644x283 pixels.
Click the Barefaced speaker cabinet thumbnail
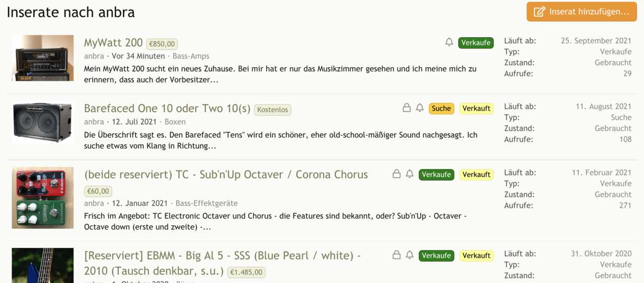click(x=43, y=122)
